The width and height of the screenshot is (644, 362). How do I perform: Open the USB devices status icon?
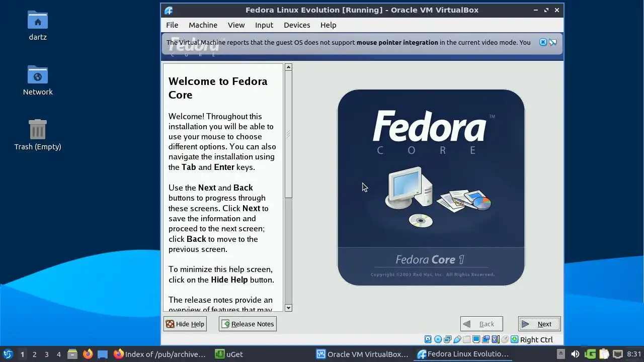pos(457,339)
